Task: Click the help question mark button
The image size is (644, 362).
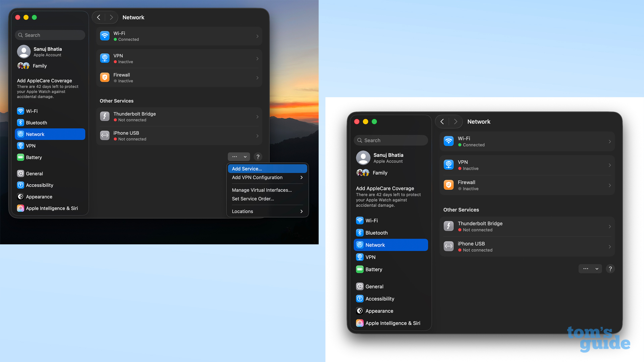Action: tap(258, 157)
